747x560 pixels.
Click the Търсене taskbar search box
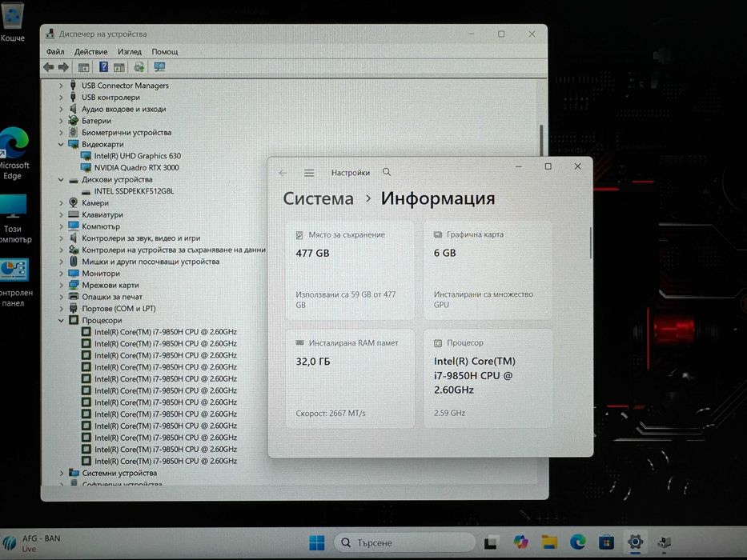point(404,542)
